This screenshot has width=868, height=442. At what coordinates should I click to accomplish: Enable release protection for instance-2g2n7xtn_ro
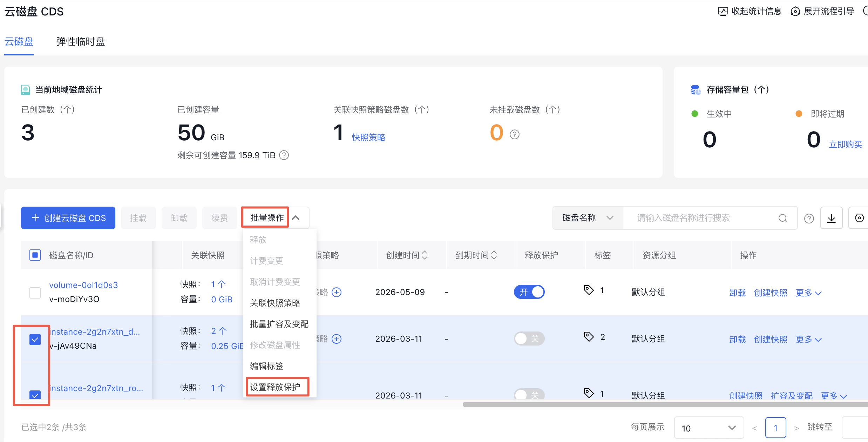(x=529, y=394)
